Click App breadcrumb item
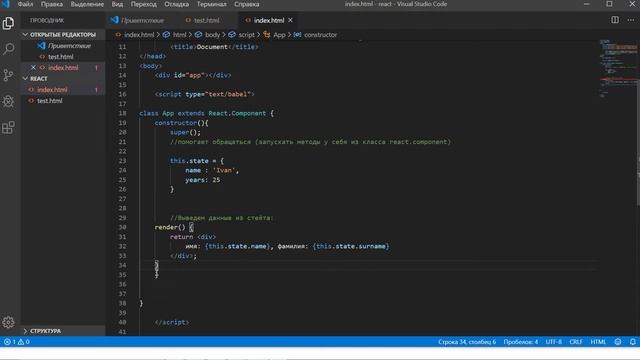Viewport: 640px width, 360px height. (x=279, y=35)
